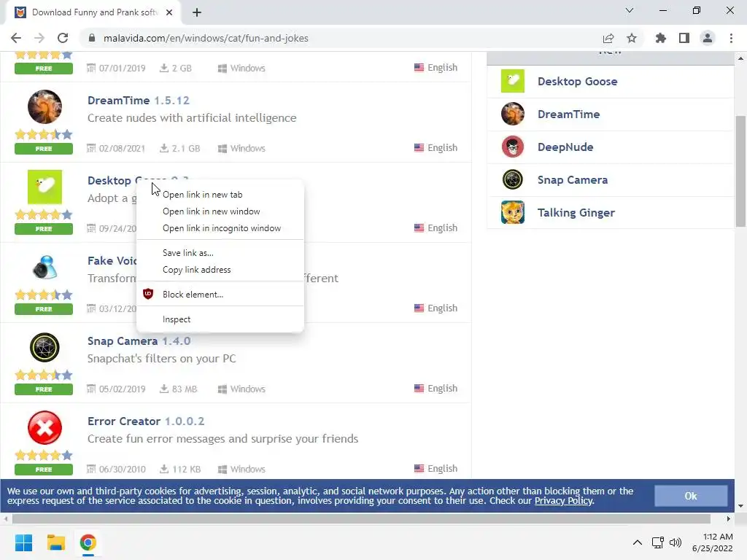
Task: Click the Snap Camera icon in list
Action: [x=44, y=347]
